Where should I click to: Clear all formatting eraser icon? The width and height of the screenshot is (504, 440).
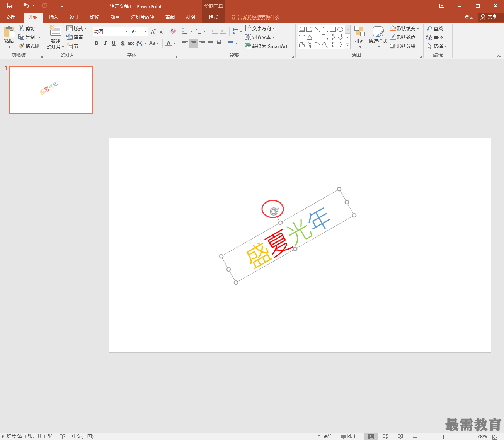point(173,31)
